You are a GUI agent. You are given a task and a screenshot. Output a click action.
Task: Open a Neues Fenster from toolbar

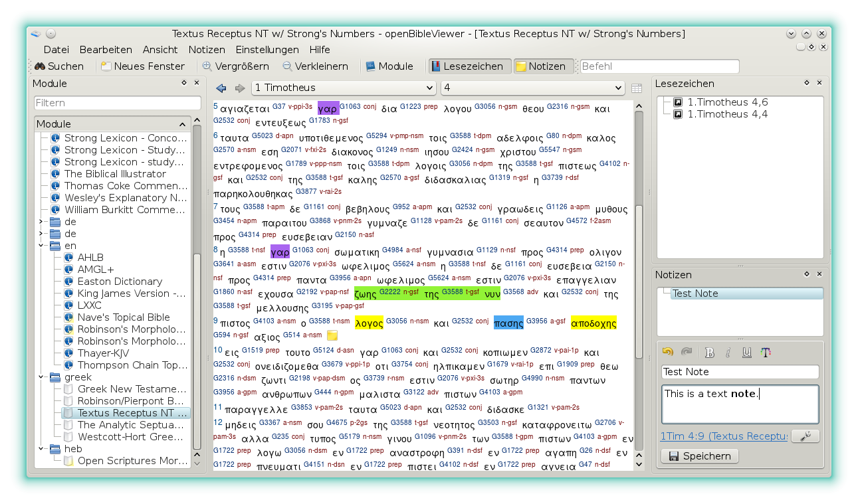point(143,66)
